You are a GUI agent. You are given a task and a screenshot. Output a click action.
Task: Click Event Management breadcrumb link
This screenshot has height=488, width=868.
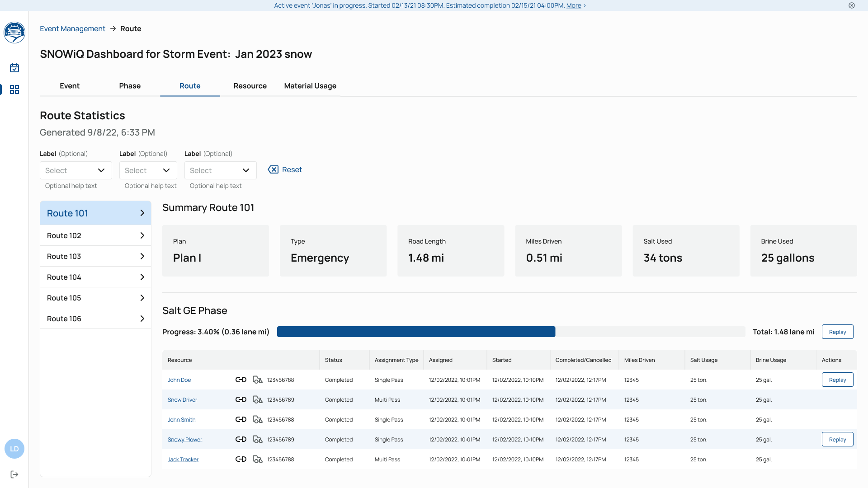72,29
